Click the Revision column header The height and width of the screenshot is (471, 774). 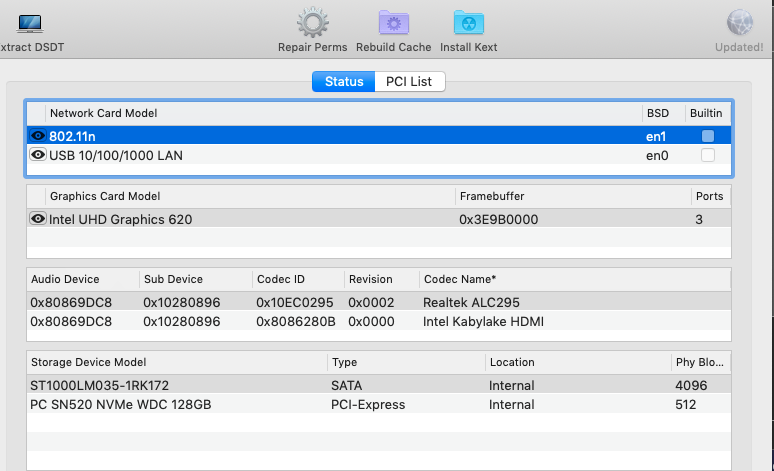point(382,279)
